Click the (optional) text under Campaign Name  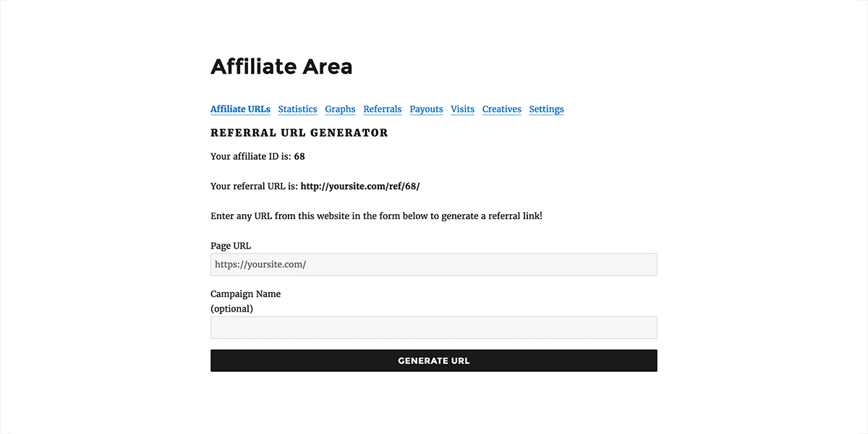[x=231, y=309]
